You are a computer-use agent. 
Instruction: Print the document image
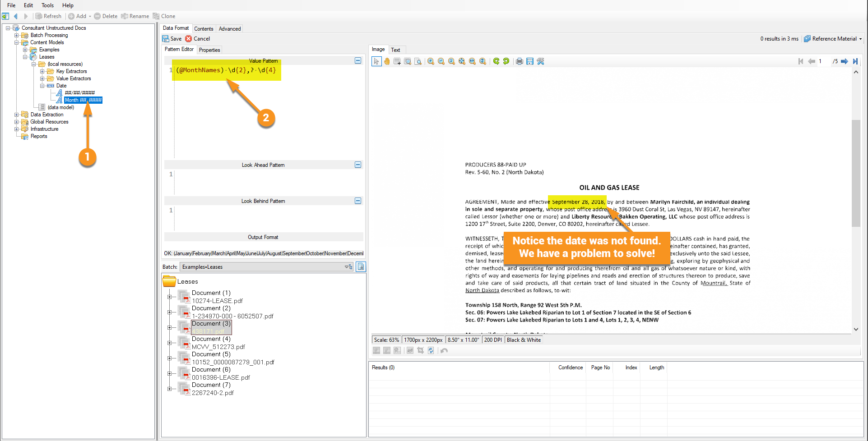point(520,61)
